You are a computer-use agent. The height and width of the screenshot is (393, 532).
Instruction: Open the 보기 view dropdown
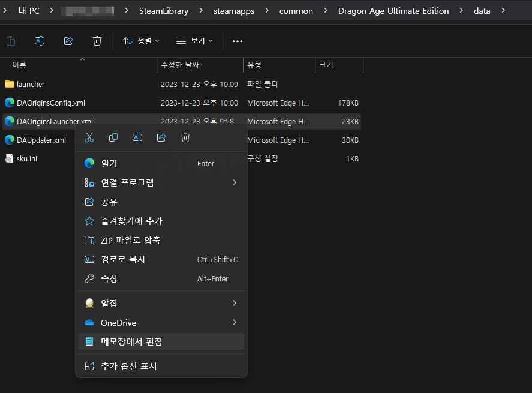pos(194,41)
